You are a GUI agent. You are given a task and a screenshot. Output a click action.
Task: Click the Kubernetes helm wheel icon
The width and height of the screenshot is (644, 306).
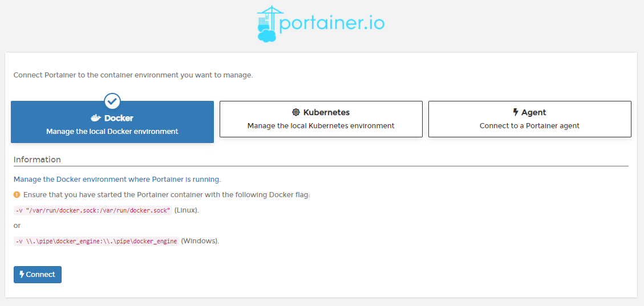click(x=296, y=112)
